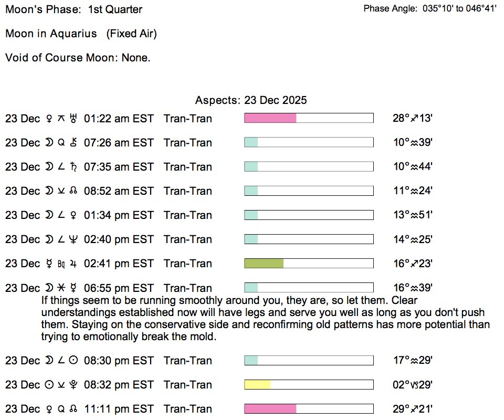Click the yellow strength bar for the 08:32 pm aspect

tap(258, 385)
